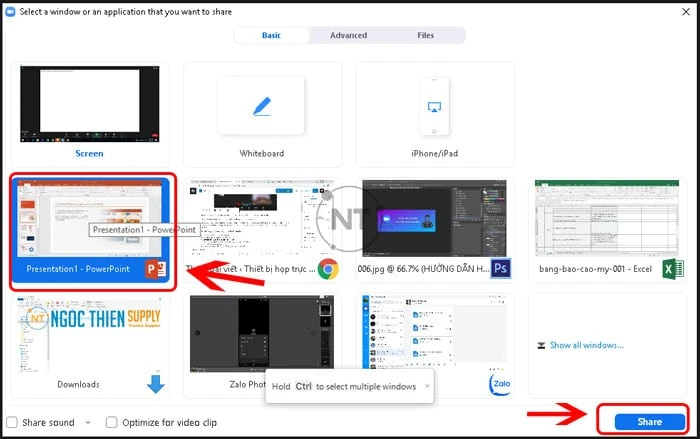Click icon beside Show all windows
This screenshot has height=439, width=700.
[x=541, y=345]
